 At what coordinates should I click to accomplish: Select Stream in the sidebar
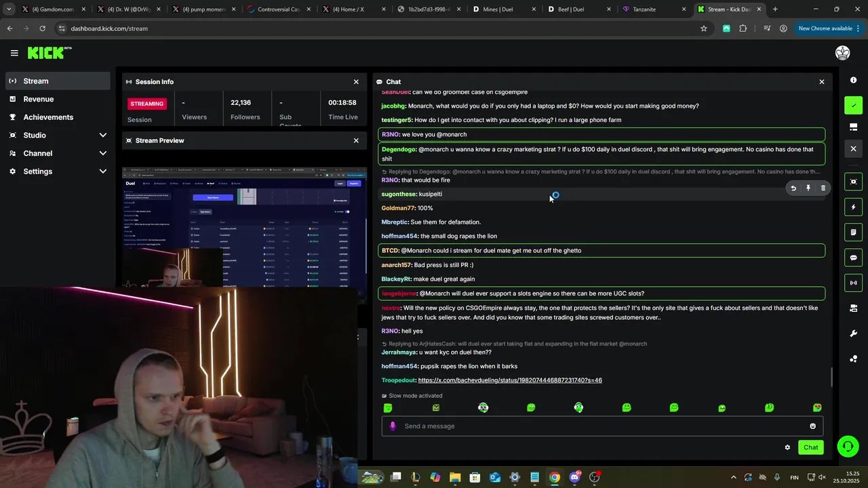click(58, 81)
